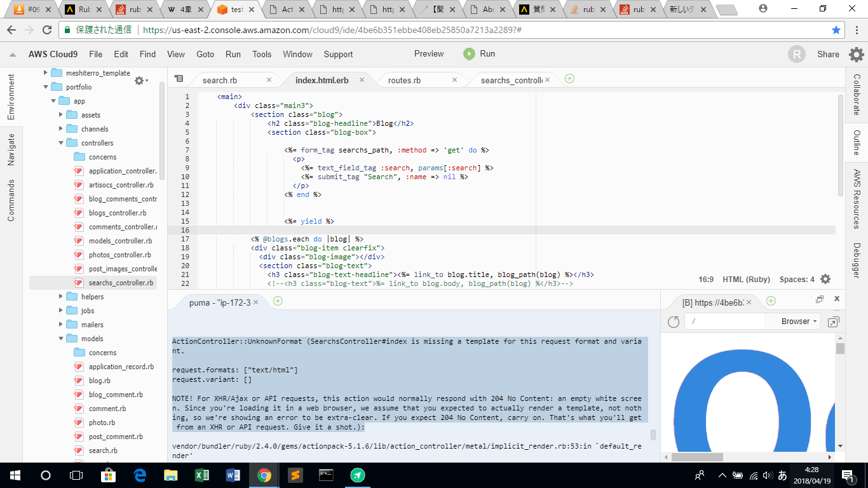
Task: Open the Tools menu
Action: pos(262,54)
